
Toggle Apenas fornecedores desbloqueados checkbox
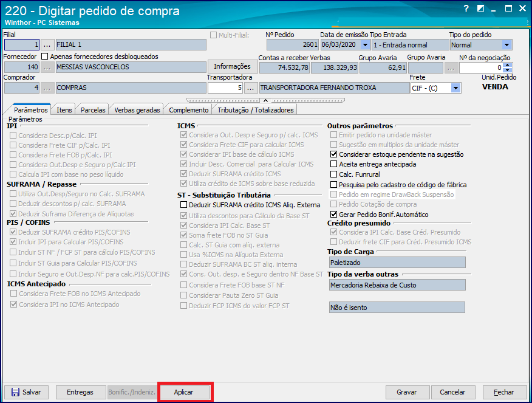point(45,57)
